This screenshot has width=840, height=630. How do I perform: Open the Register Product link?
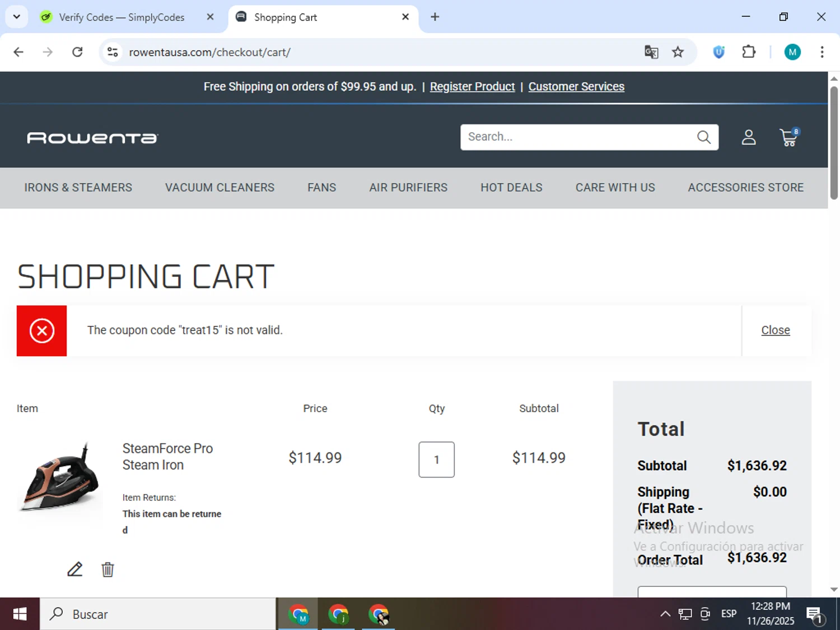point(472,87)
